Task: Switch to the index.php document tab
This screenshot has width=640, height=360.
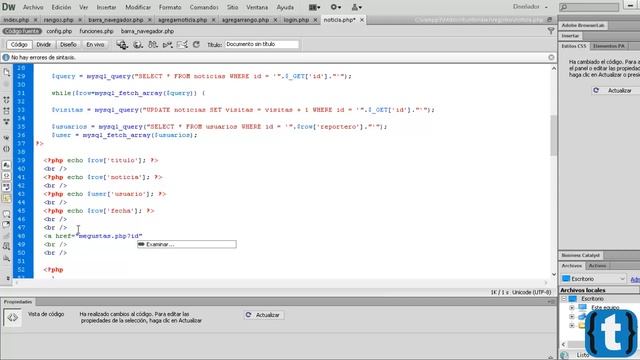Action: [16, 20]
